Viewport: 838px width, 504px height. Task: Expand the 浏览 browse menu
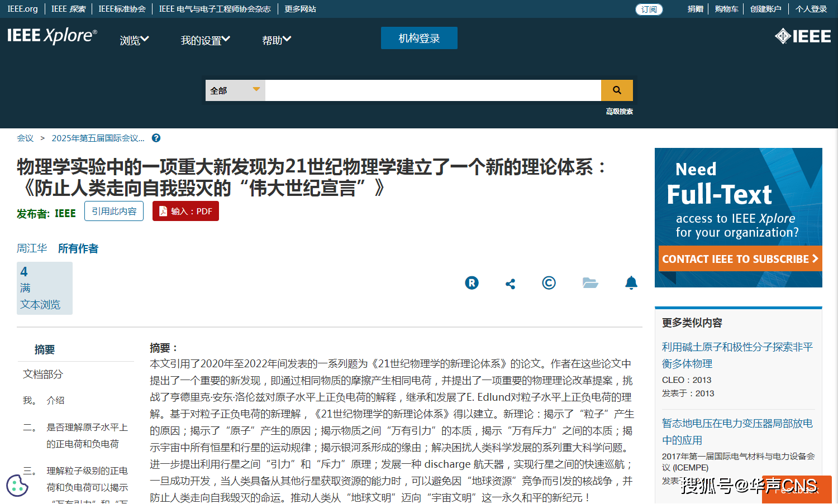click(x=134, y=40)
